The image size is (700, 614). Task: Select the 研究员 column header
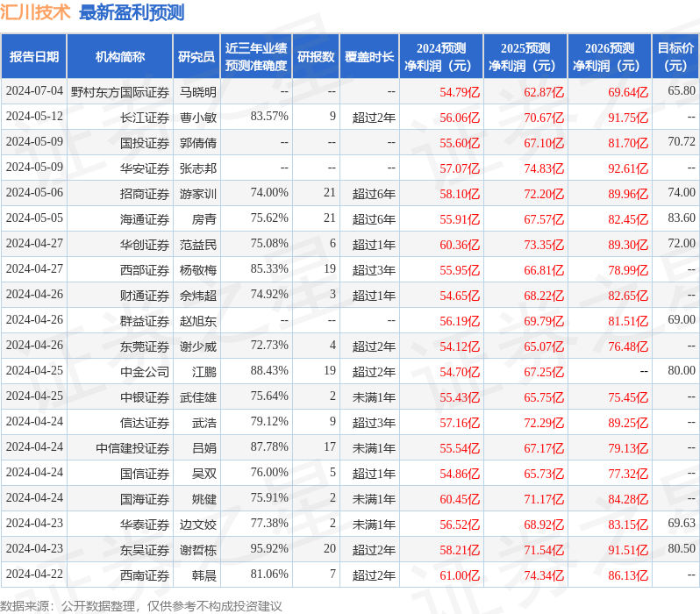tap(196, 56)
